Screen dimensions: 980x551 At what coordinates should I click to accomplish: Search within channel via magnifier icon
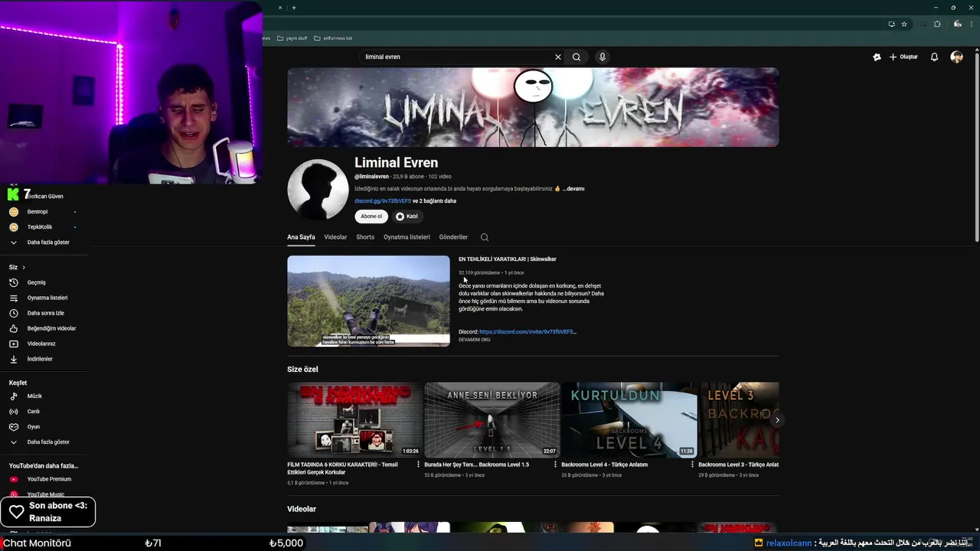[485, 237]
